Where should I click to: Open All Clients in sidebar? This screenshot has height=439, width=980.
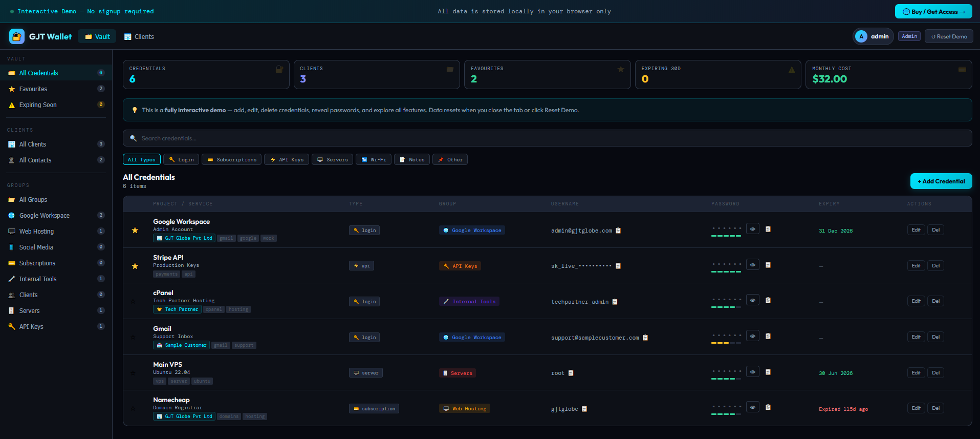[56, 144]
